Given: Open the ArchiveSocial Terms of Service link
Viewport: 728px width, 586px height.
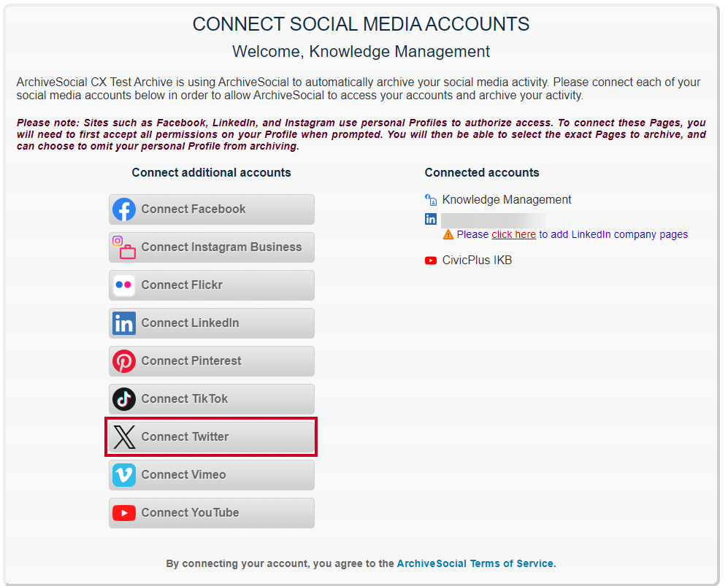Looking at the screenshot, I should point(475,563).
